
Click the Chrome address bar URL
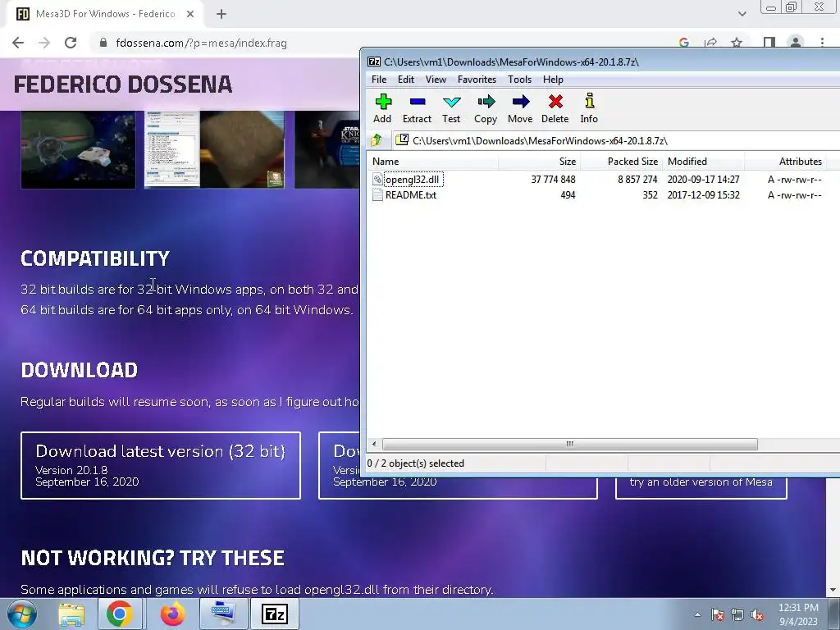tap(202, 43)
